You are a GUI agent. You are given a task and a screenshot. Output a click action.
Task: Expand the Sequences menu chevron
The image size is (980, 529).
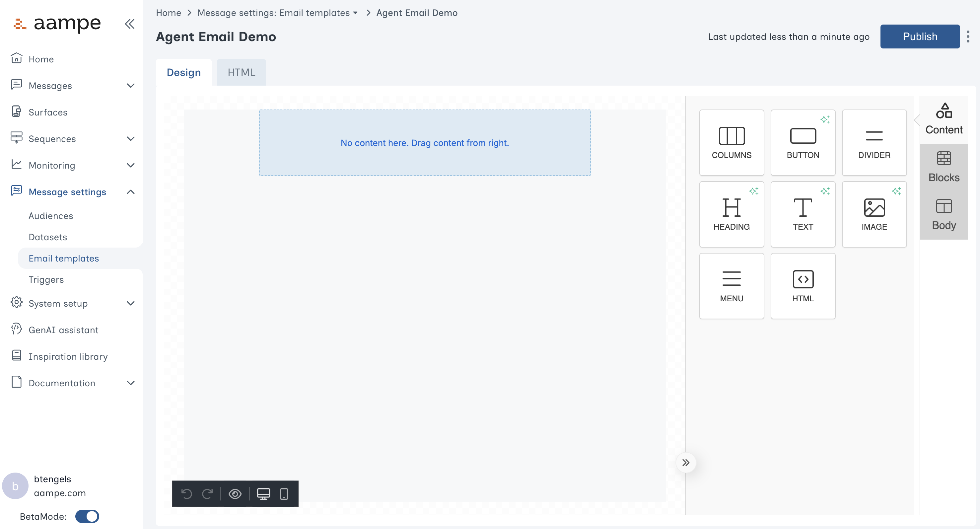click(130, 138)
